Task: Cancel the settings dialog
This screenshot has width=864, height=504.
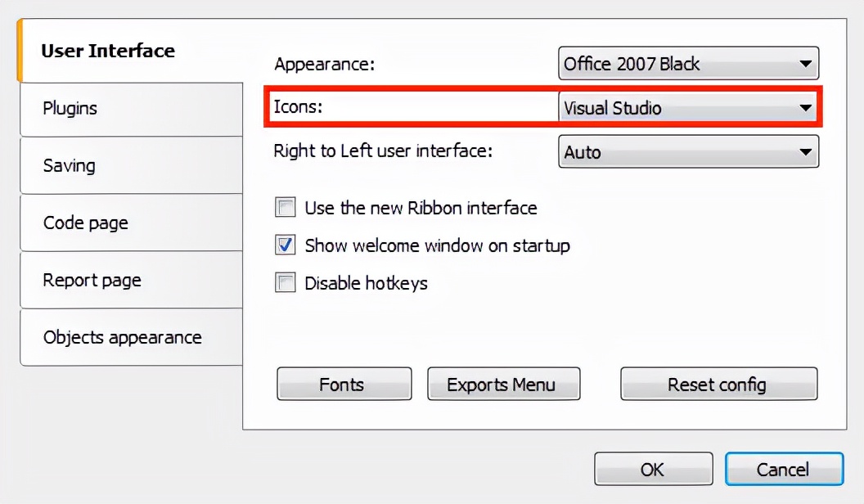Action: 783,469
